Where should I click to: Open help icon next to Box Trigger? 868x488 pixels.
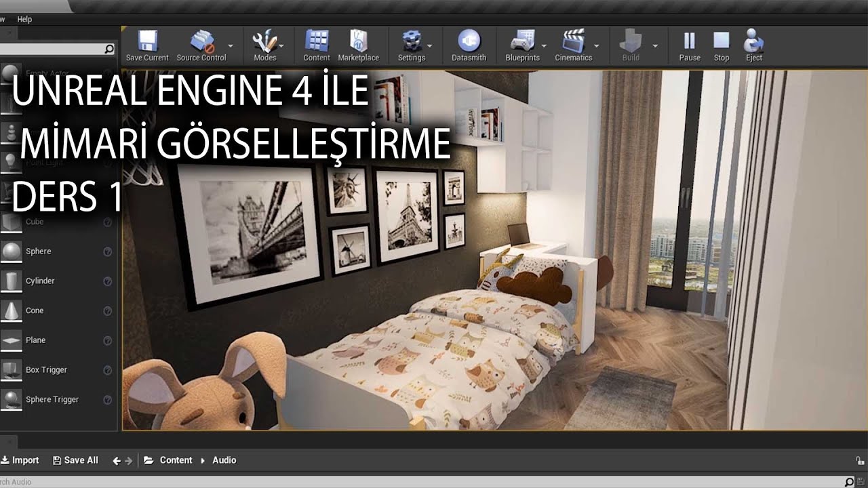(107, 370)
